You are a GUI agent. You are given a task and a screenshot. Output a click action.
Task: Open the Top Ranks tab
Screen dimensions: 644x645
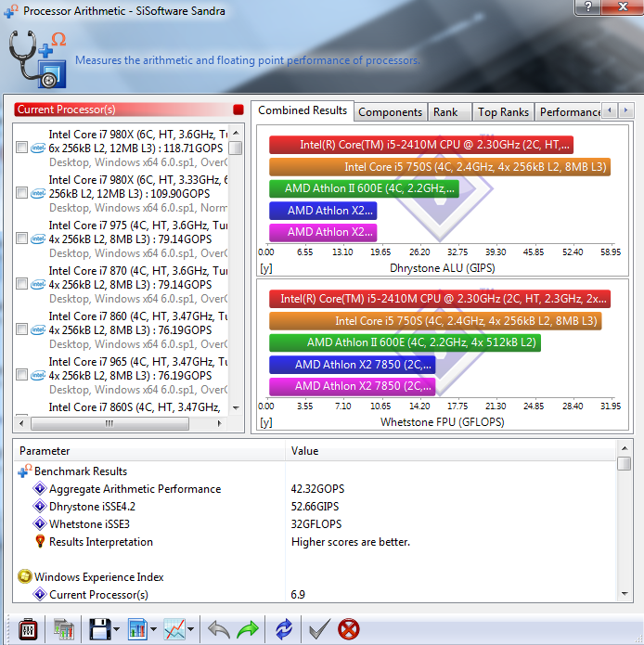click(503, 112)
